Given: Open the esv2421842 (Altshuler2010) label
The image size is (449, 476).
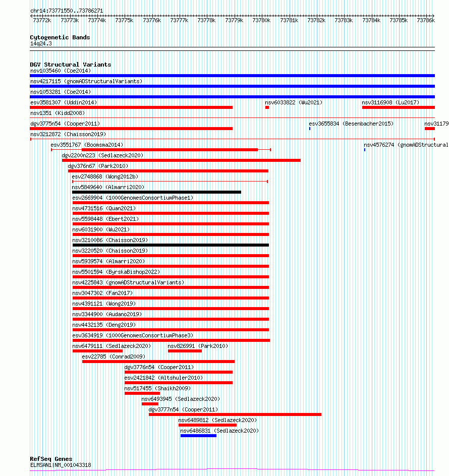Looking at the screenshot, I should (x=163, y=378).
